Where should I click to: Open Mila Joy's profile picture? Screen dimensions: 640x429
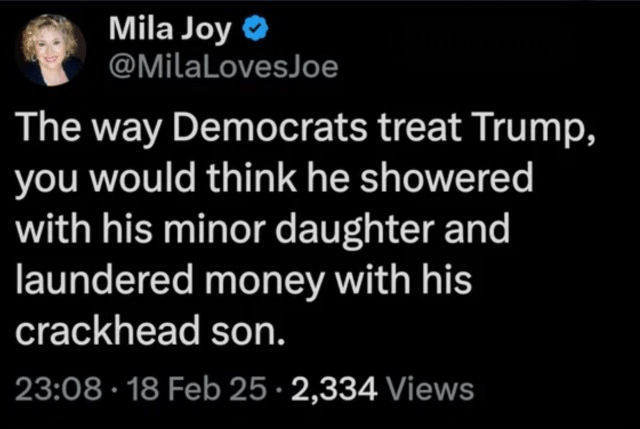point(50,50)
